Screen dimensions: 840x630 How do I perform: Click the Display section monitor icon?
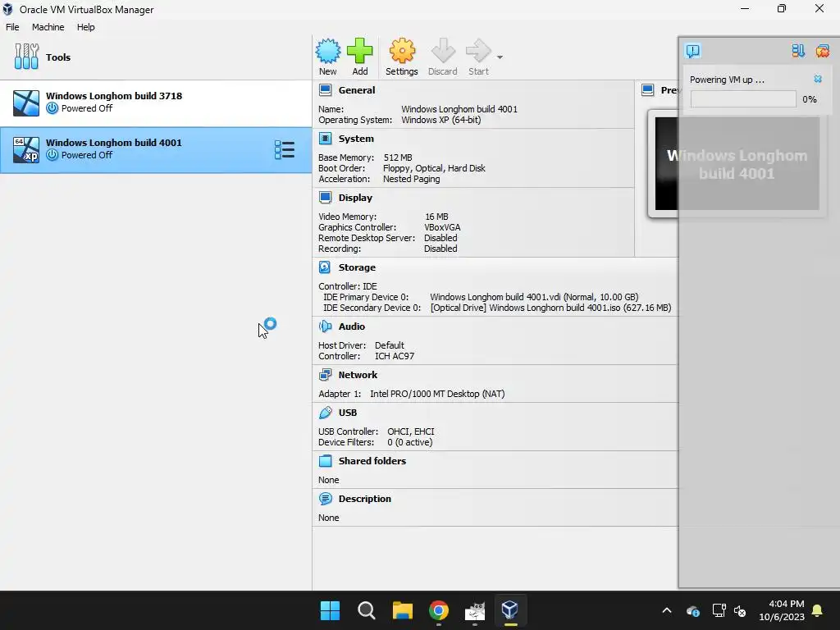[x=325, y=198]
